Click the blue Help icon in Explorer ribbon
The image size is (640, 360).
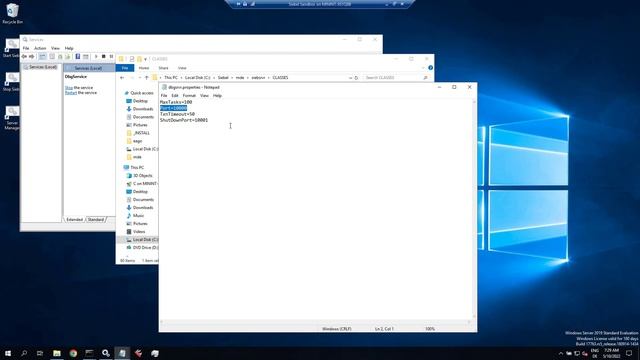point(430,68)
